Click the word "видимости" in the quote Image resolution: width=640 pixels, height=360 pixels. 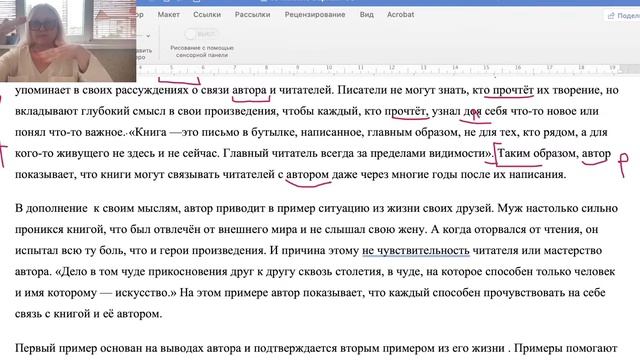click(456, 153)
